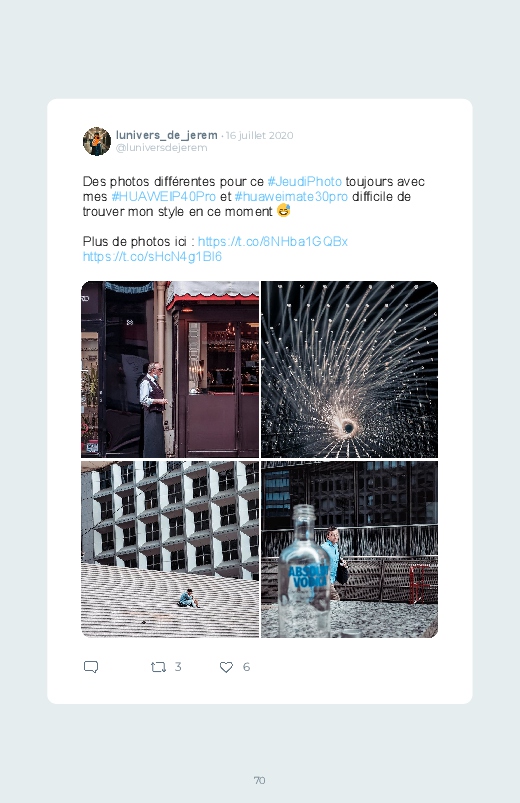
Task: Click the heart like icon
Action: point(226,667)
